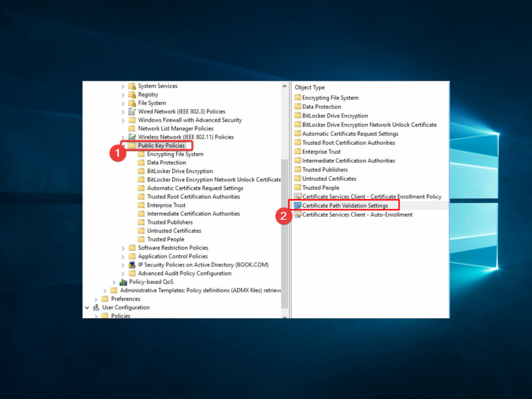Click the Wireless Network policies icon
The height and width of the screenshot is (399, 532).
coord(132,137)
